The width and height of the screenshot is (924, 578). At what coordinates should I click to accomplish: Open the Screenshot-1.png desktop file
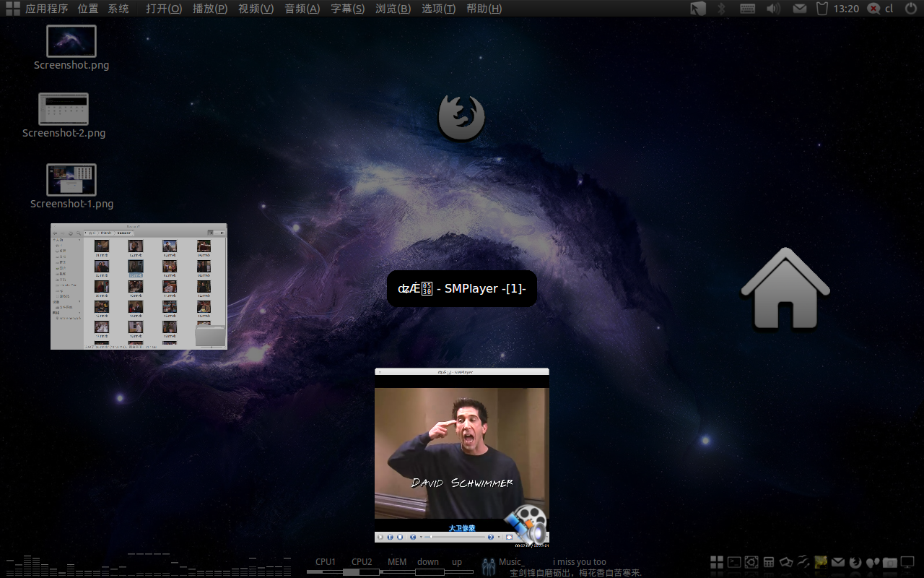(71, 186)
